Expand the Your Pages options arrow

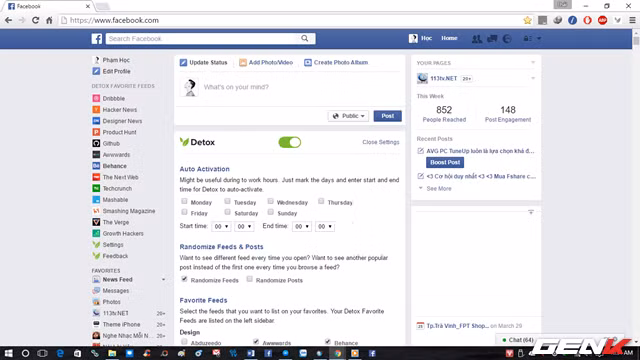tap(533, 62)
